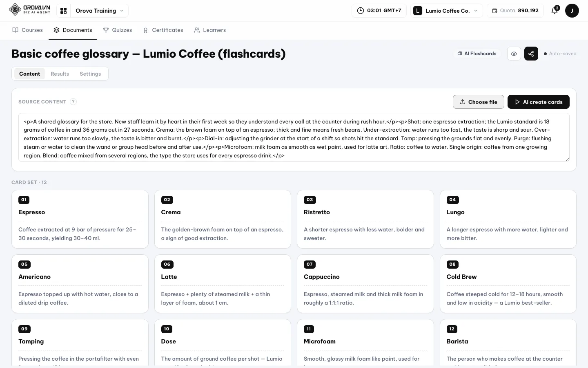Viewport: 588px width, 368px height.
Task: Select the Content sub-tab
Action: (x=29, y=74)
